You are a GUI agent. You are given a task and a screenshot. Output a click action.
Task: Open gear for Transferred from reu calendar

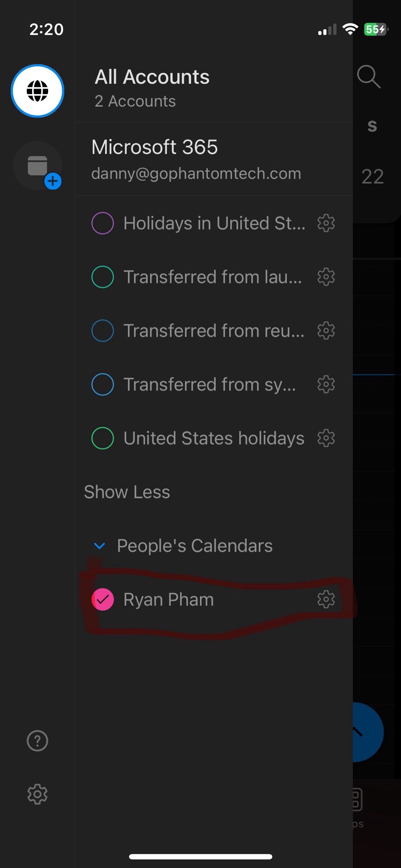click(x=326, y=331)
